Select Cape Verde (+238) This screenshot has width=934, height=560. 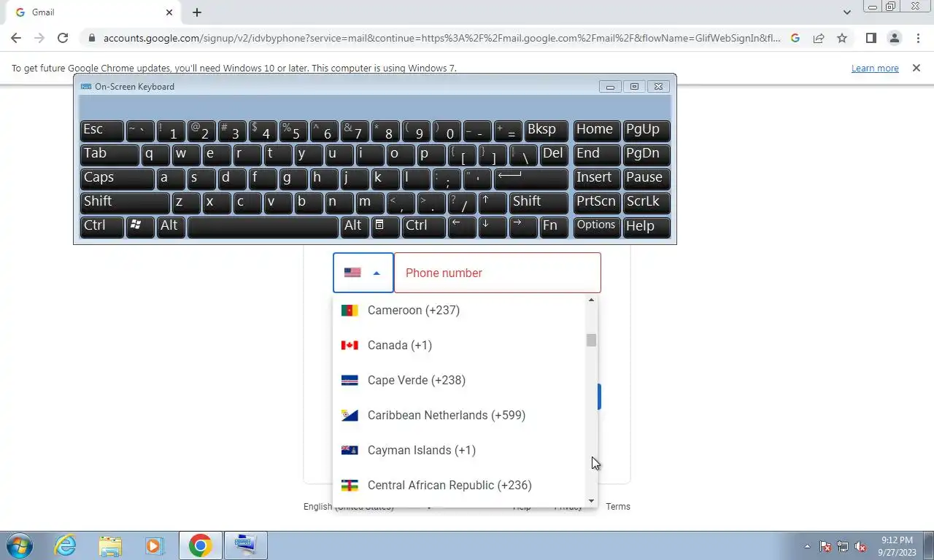(x=460, y=380)
